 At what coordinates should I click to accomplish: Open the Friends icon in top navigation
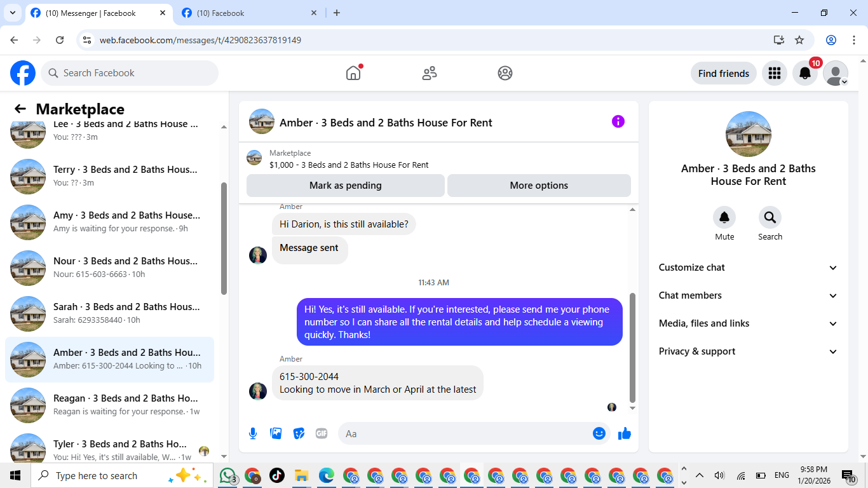click(430, 73)
